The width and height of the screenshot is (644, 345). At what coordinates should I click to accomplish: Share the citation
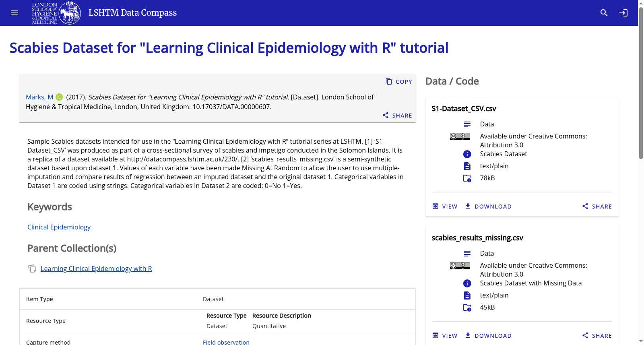[397, 116]
